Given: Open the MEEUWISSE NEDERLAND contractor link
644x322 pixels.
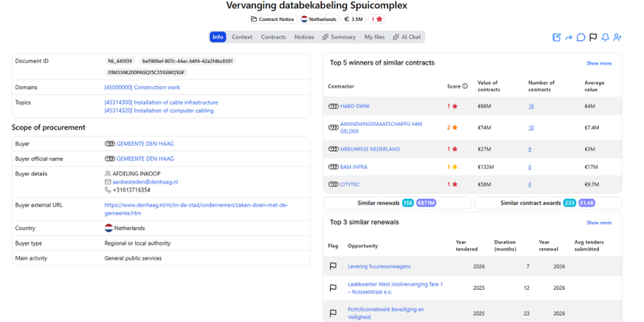Looking at the screenshot, I should click(370, 149).
